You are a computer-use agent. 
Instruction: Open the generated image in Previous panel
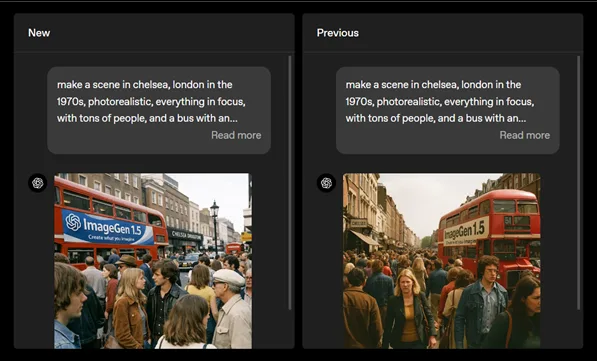coord(442,261)
